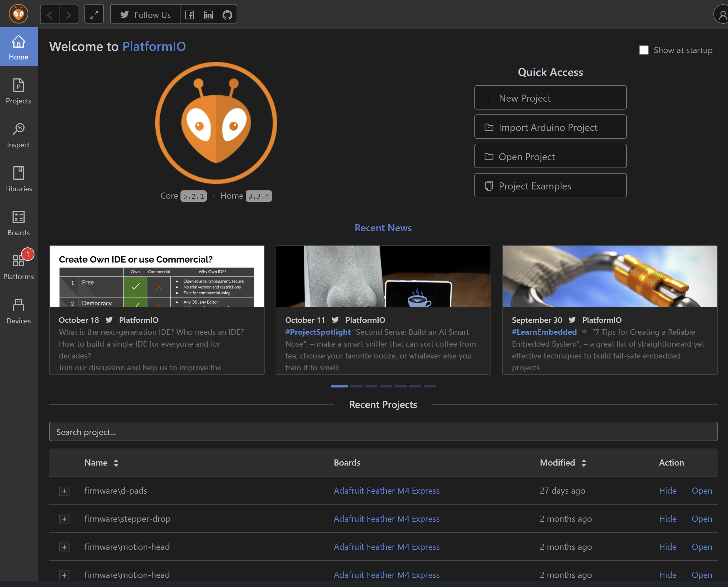This screenshot has height=587, width=728.
Task: Open the Facebook page icon
Action: [190, 15]
